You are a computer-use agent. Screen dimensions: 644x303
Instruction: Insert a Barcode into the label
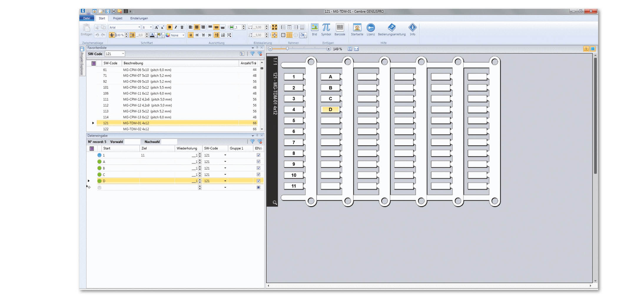[340, 28]
